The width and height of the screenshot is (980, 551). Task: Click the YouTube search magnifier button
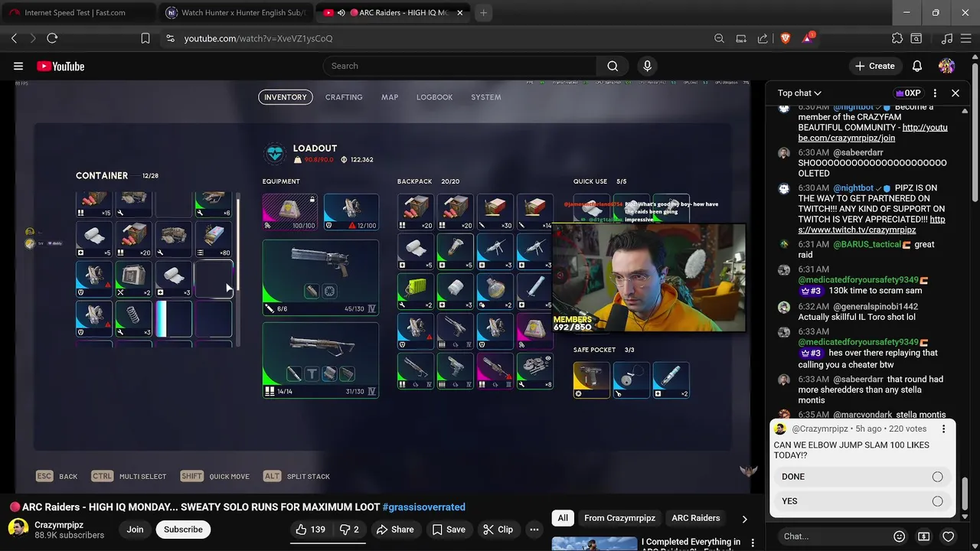point(612,67)
